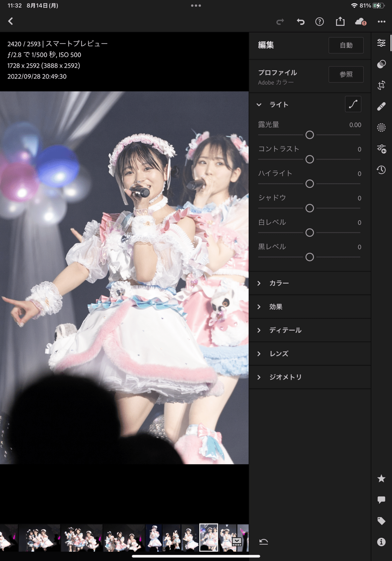The image size is (392, 561).
Task: Tap the コントラスト slider handle
Action: pos(310,159)
